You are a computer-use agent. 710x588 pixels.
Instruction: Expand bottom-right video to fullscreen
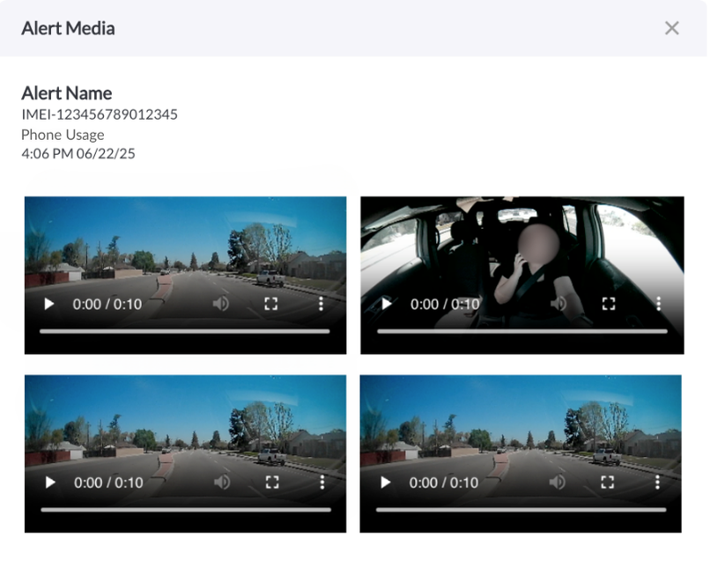[x=608, y=482]
